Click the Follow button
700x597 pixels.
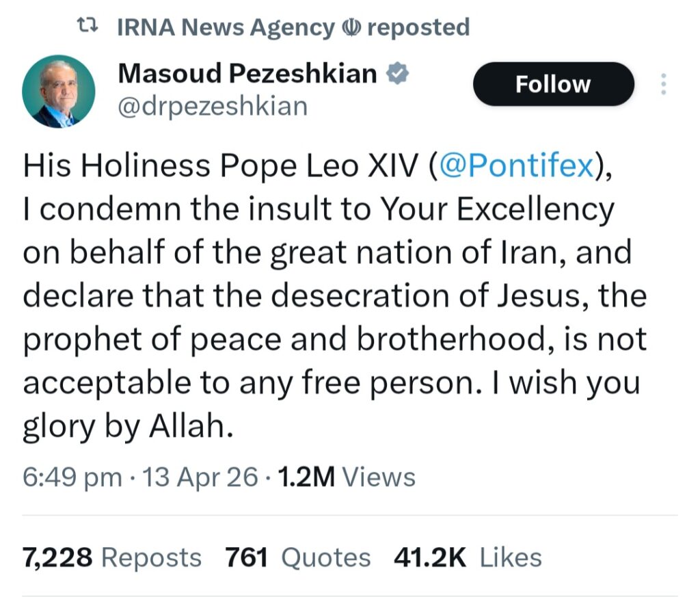click(553, 83)
